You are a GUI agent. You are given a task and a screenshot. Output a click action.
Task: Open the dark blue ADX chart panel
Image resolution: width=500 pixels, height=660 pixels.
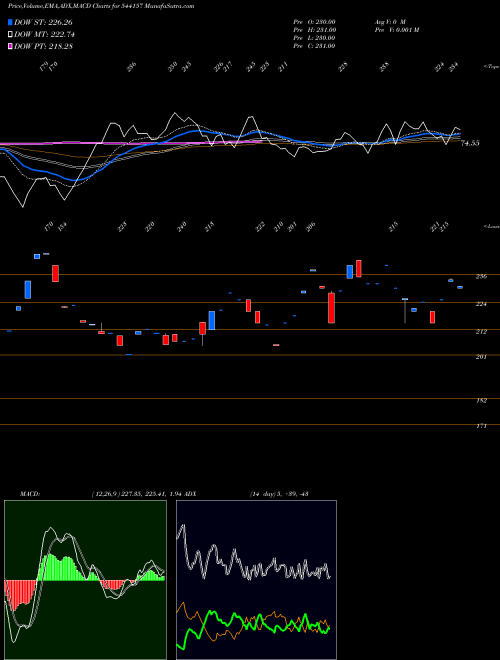click(x=256, y=580)
